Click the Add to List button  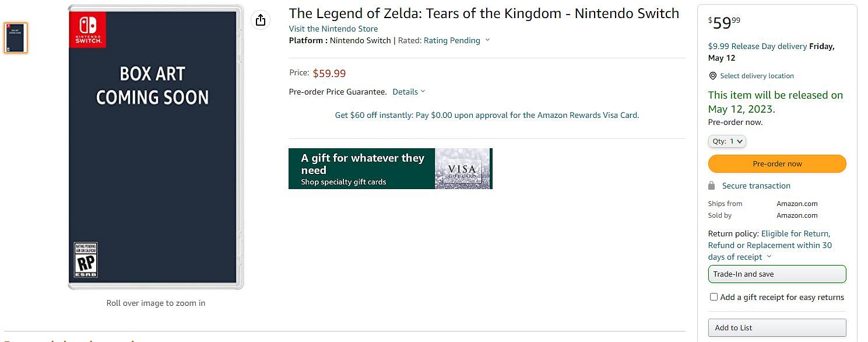tap(776, 327)
